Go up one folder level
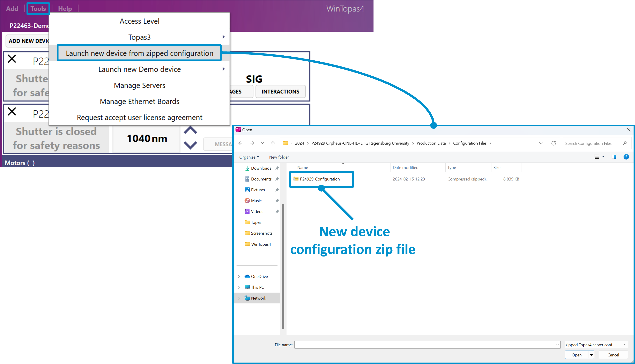This screenshot has width=635, height=364. 273,143
